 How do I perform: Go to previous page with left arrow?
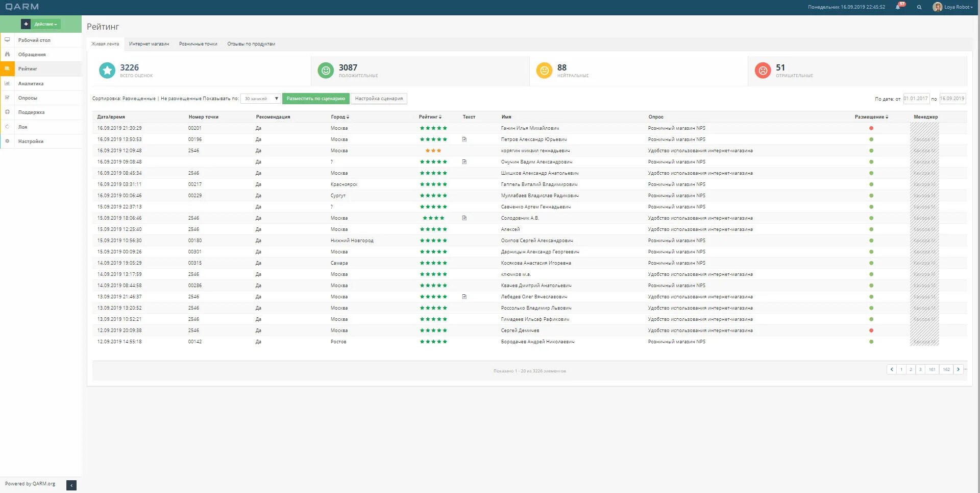[x=892, y=369]
